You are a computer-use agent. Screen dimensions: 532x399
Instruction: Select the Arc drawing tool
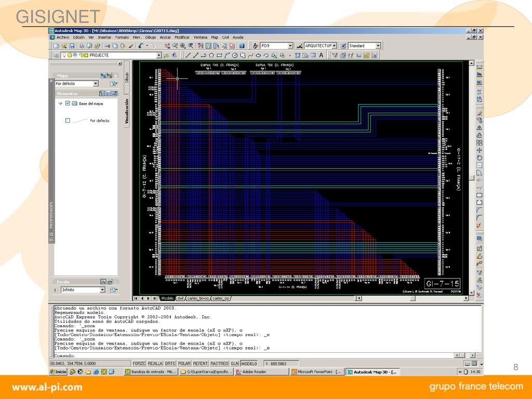pos(227,55)
